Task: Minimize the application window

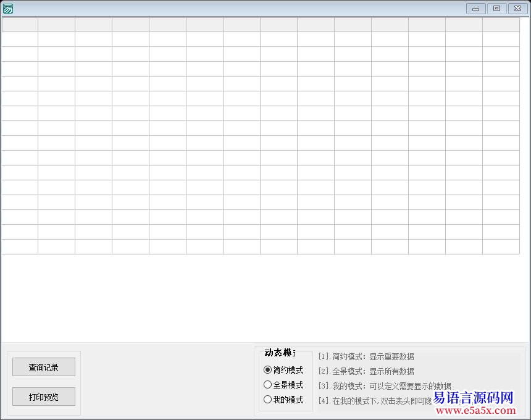Action: coord(475,9)
